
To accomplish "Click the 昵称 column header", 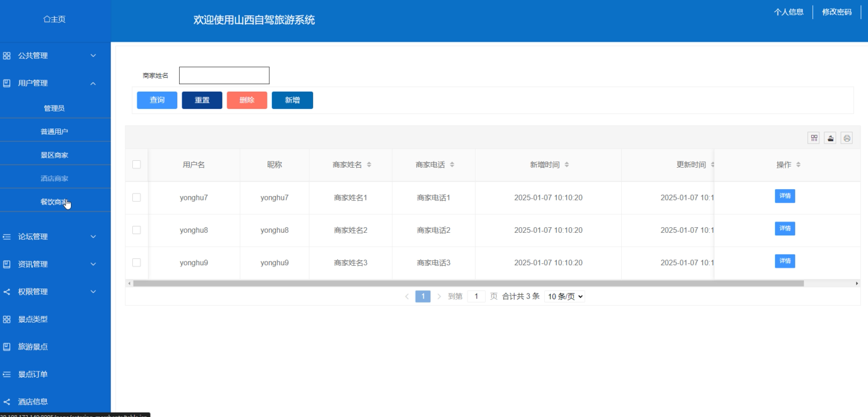I will (275, 165).
